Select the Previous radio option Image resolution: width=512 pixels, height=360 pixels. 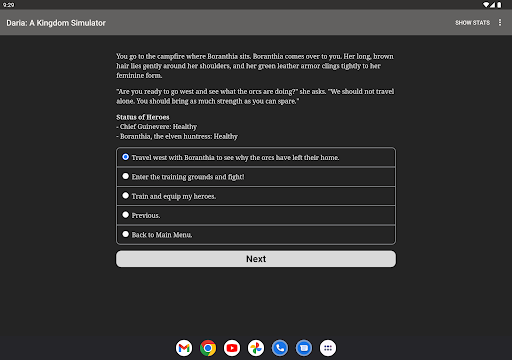125,215
